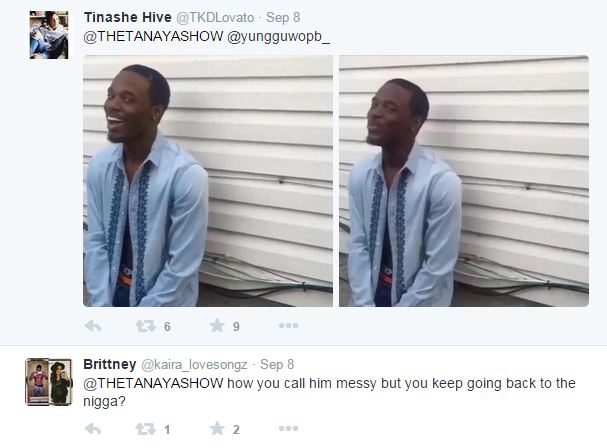
Task: Enlarge the right photo of smirking man
Action: [x=464, y=181]
